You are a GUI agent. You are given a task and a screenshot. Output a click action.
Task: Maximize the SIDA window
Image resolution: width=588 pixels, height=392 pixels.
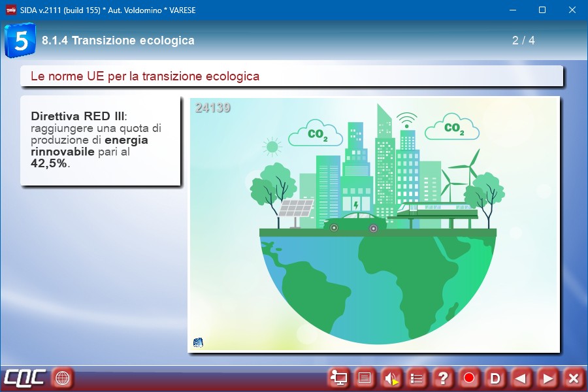pos(542,10)
